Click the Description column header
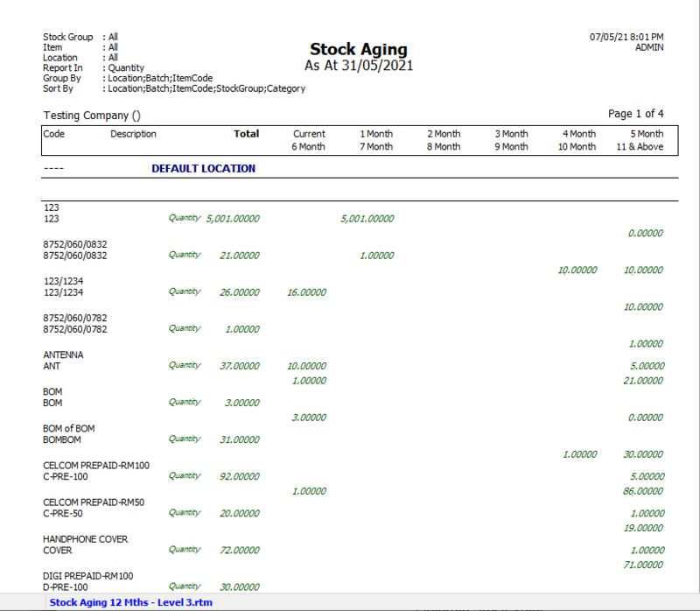700x611 pixels. [133, 134]
